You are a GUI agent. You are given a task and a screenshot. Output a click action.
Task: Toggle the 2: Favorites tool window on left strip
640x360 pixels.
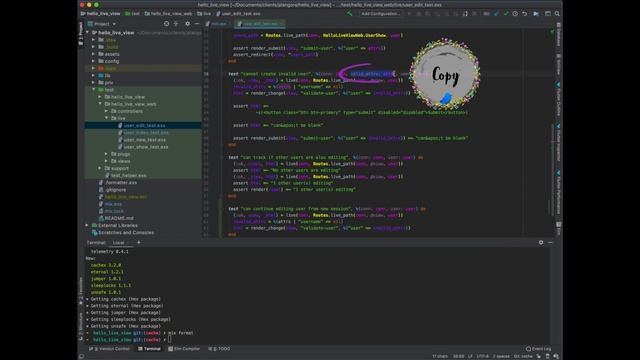point(81,291)
